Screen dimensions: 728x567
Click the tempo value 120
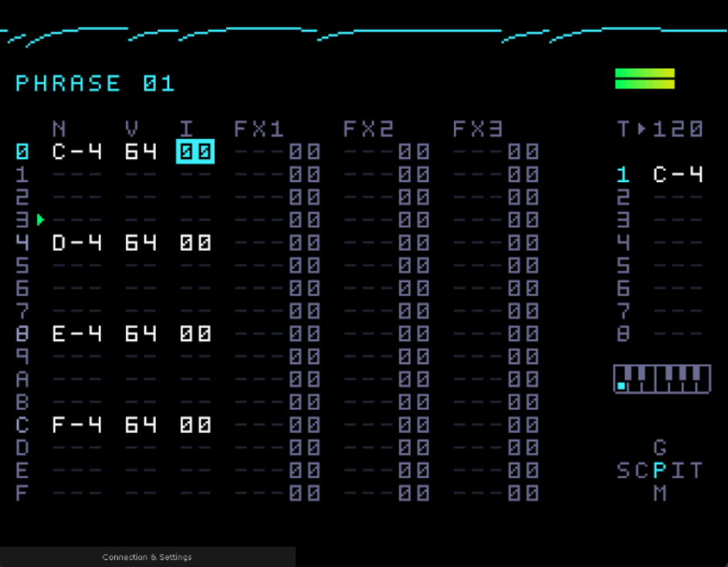[678, 130]
